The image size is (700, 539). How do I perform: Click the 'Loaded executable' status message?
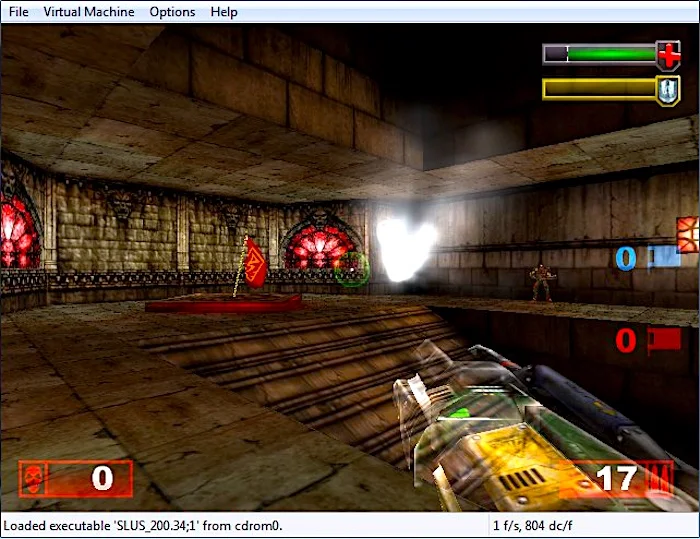(143, 526)
